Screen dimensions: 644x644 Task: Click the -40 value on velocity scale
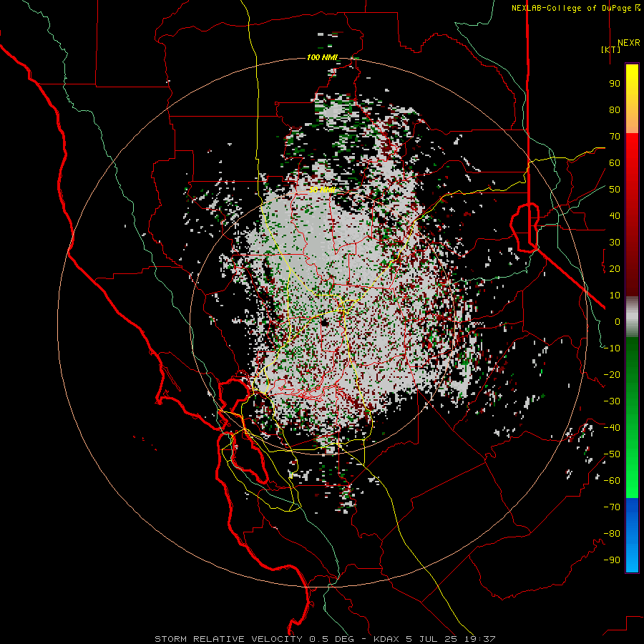612,428
